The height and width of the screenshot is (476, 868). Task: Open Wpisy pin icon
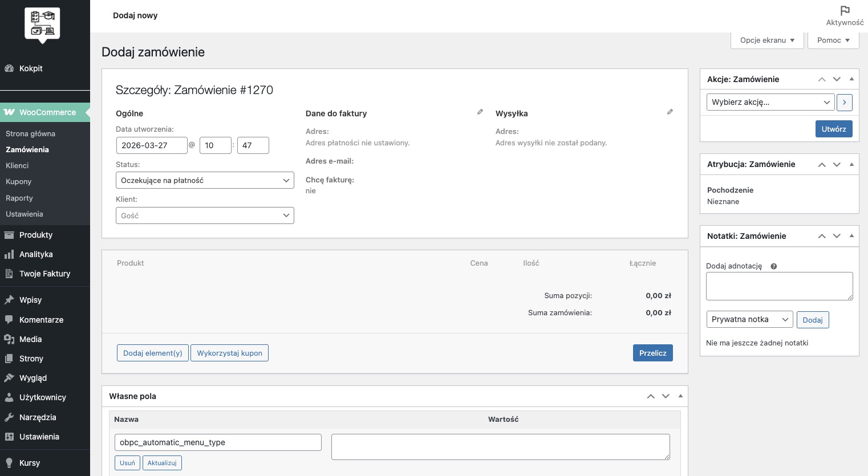pos(9,300)
